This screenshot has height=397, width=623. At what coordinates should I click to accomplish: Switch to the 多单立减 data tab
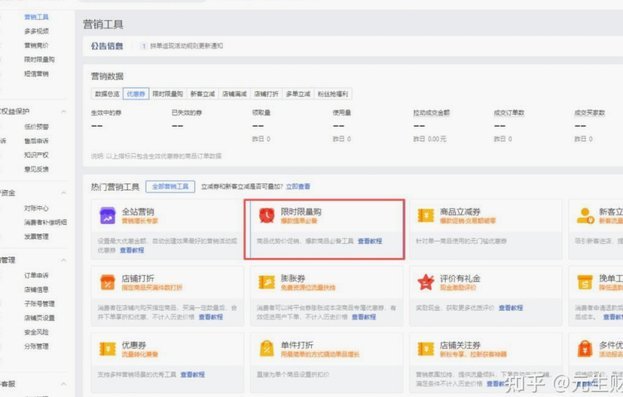(298, 94)
